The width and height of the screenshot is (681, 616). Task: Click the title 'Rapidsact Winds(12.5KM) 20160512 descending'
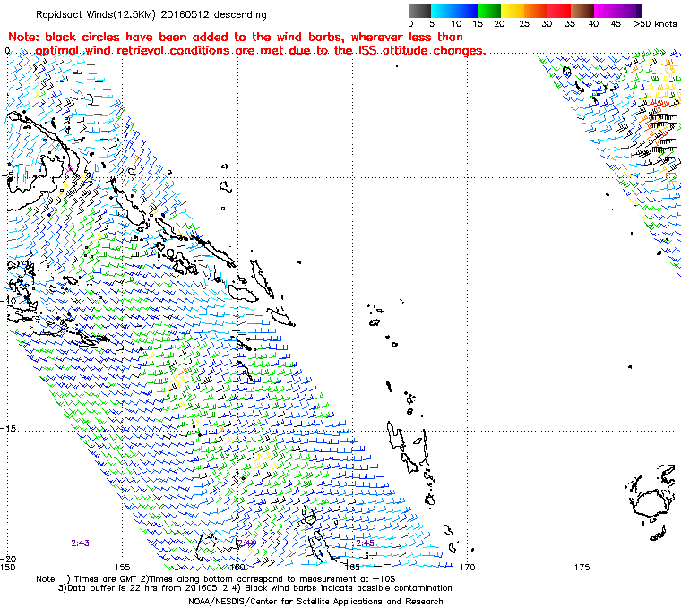coord(151,14)
